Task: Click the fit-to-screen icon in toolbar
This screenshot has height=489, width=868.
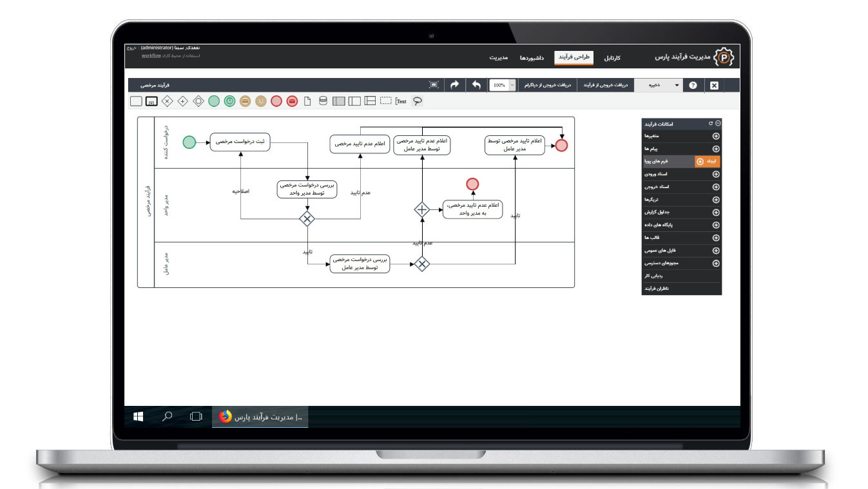Action: 434,85
